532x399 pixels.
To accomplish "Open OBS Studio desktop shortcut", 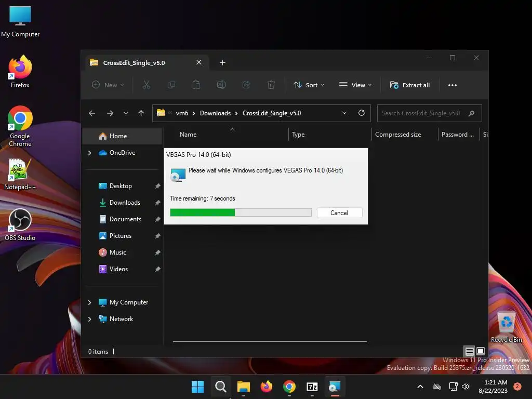I will pyautogui.click(x=20, y=225).
